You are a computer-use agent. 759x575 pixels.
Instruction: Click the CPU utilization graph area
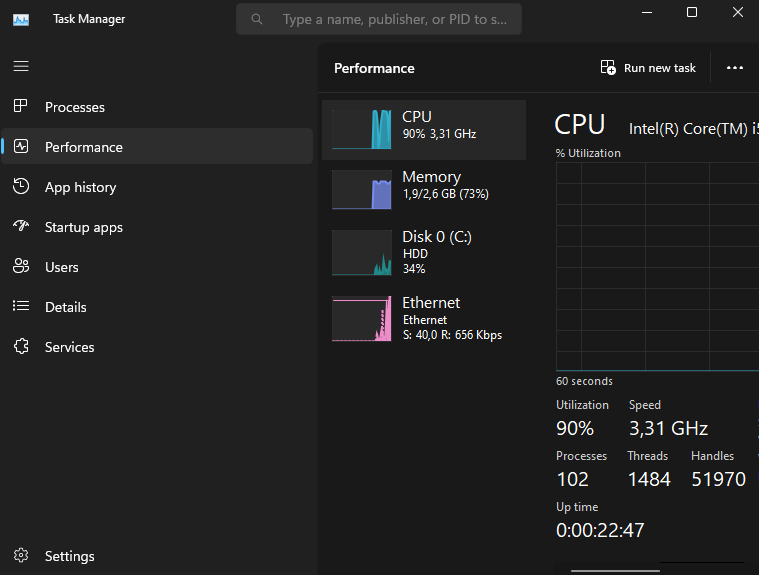pos(657,267)
